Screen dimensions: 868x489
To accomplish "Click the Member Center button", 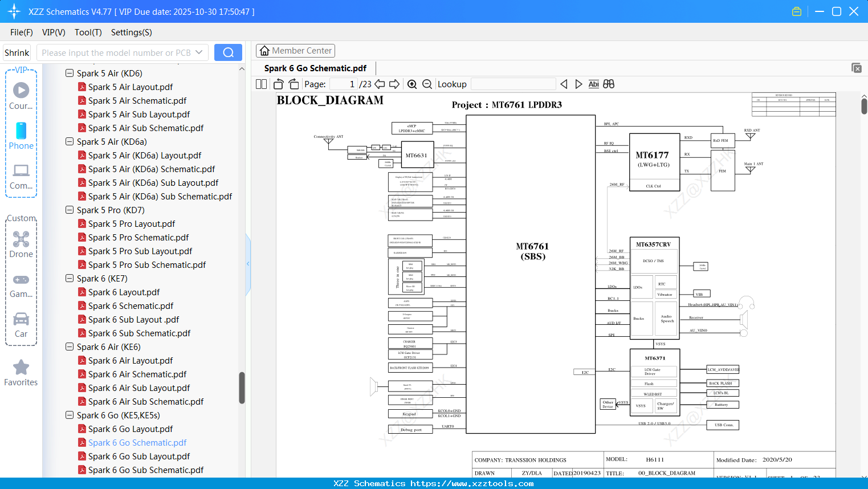I will click(x=295, y=50).
